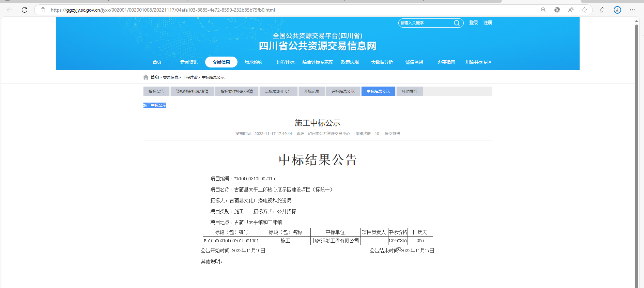Click publish time 2022-11-17 17:49:44
The height and width of the screenshot is (288, 644).
[273, 134]
